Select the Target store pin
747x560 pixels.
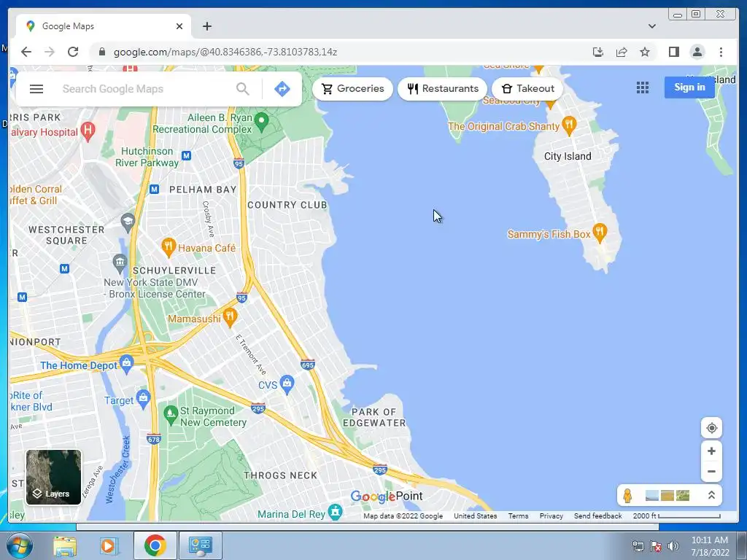143,399
